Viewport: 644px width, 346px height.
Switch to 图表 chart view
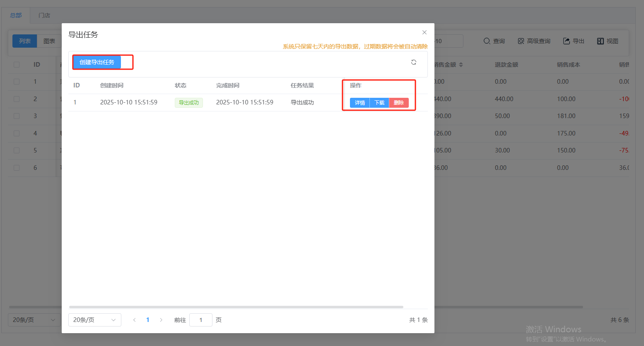click(49, 41)
